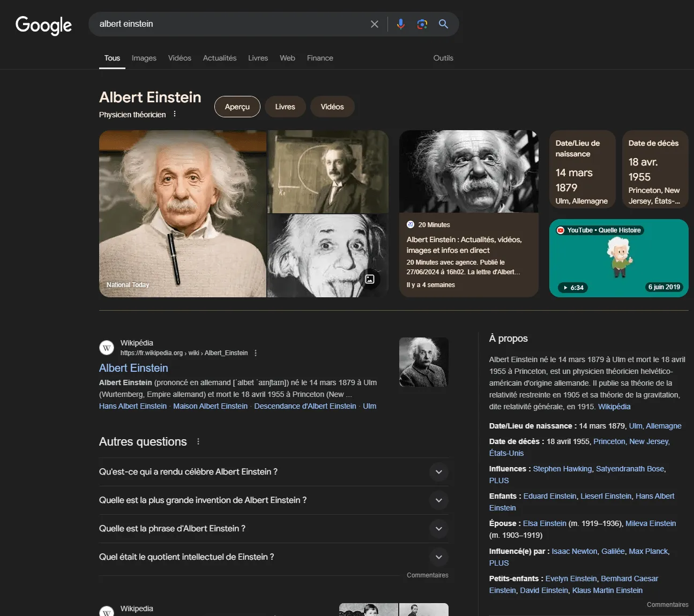Open the Outils menu
The width and height of the screenshot is (694, 616).
pos(443,58)
